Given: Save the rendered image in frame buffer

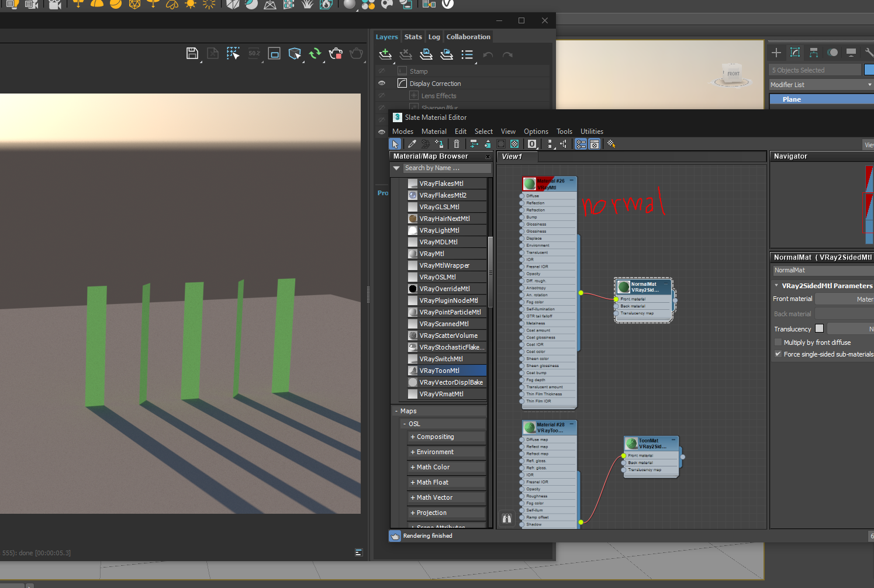Looking at the screenshot, I should (x=192, y=54).
